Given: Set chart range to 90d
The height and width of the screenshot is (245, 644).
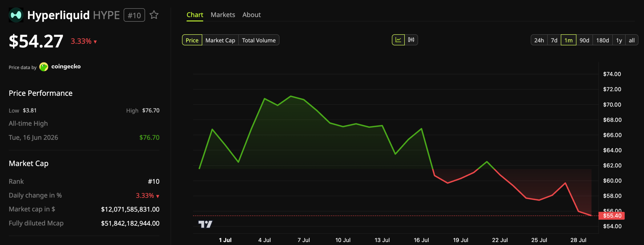Looking at the screenshot, I should [584, 40].
